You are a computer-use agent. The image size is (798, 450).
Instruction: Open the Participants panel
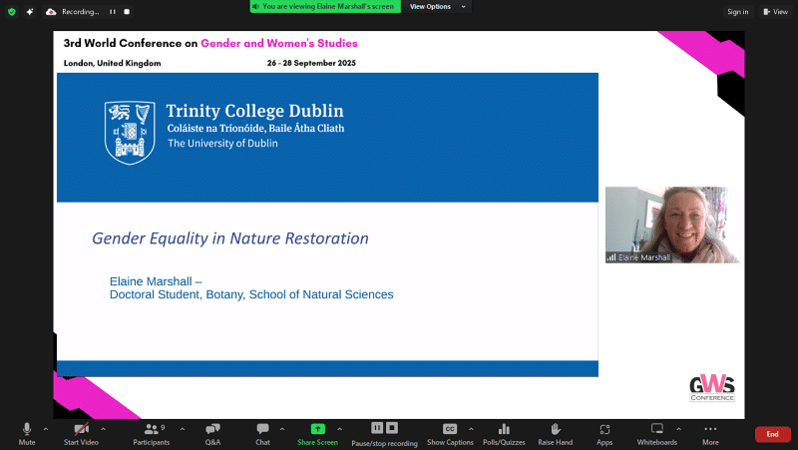click(x=151, y=430)
